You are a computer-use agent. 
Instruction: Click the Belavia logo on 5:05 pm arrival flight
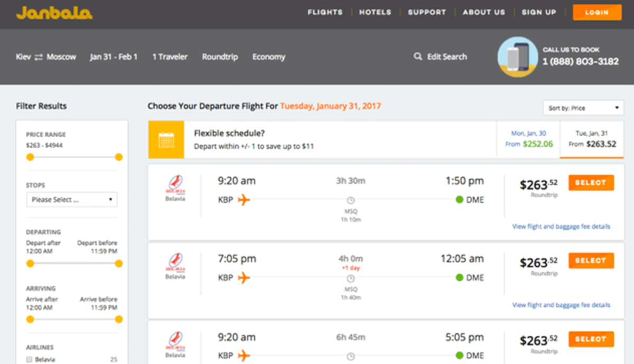point(175,342)
